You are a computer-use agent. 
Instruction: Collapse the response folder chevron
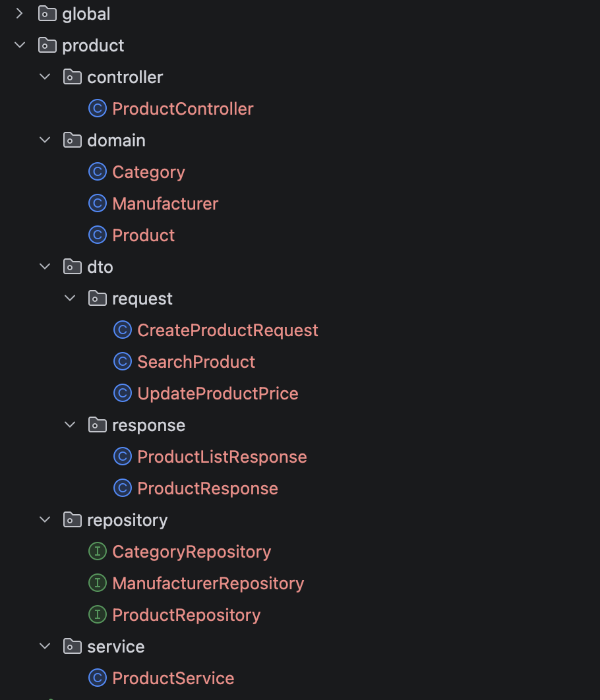70,424
